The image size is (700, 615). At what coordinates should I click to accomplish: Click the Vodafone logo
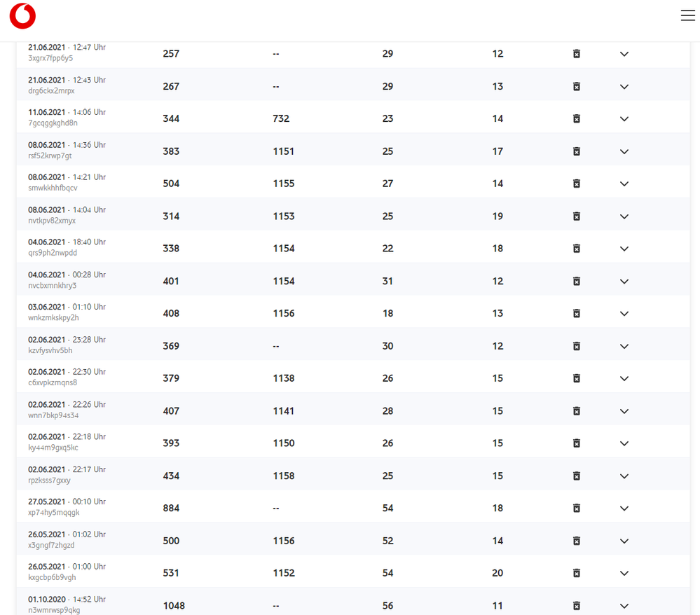[22, 15]
